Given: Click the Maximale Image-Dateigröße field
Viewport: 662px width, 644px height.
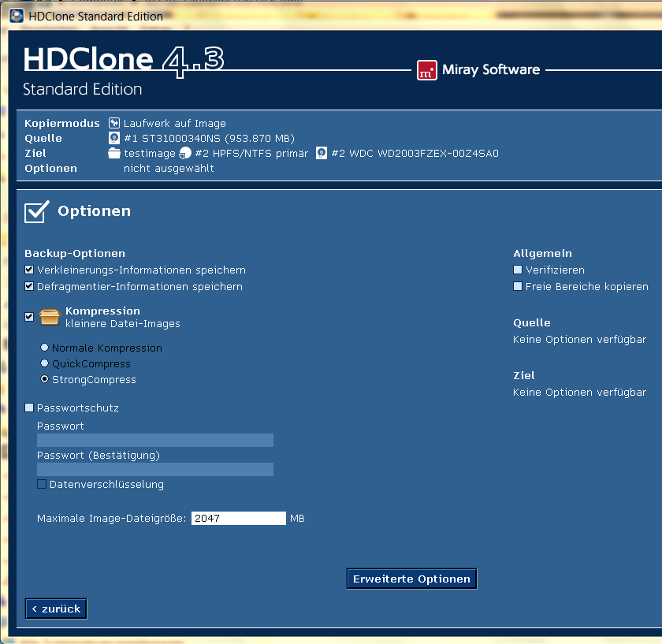Looking at the screenshot, I should coord(239,518).
